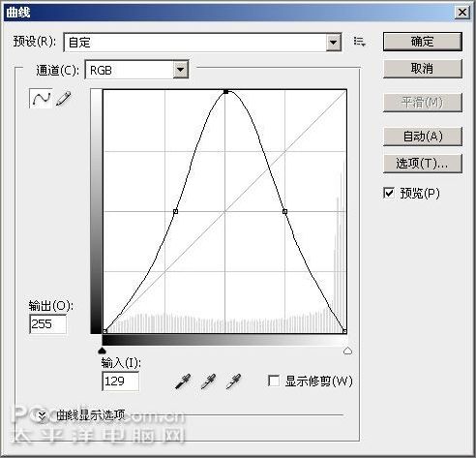Open the preset options menu icon

pos(359,42)
